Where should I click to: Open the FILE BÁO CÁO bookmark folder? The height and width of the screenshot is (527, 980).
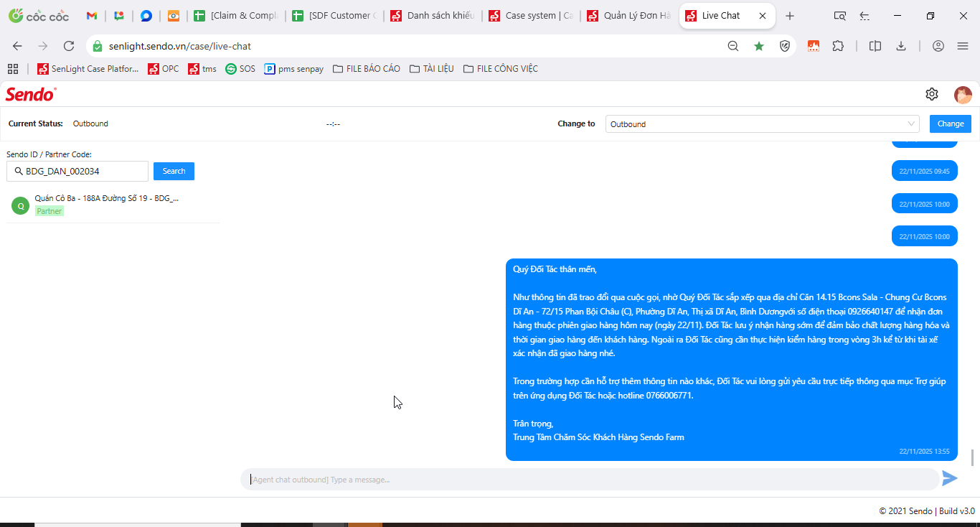367,69
